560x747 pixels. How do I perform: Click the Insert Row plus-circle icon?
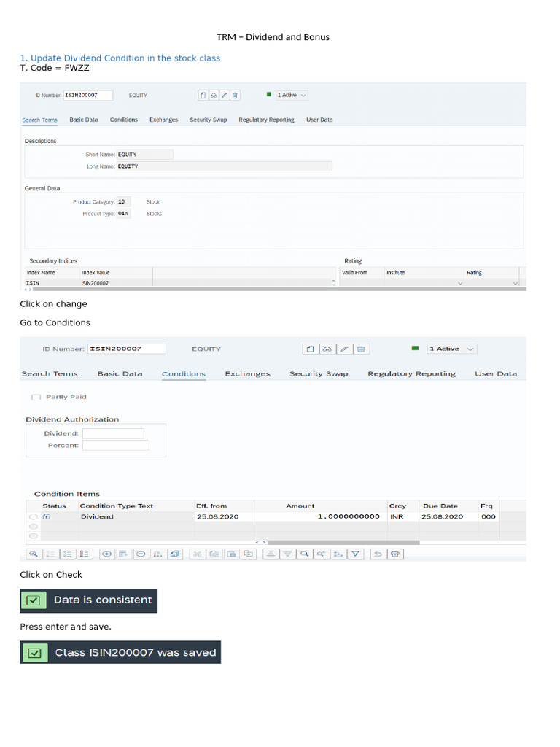tap(107, 554)
